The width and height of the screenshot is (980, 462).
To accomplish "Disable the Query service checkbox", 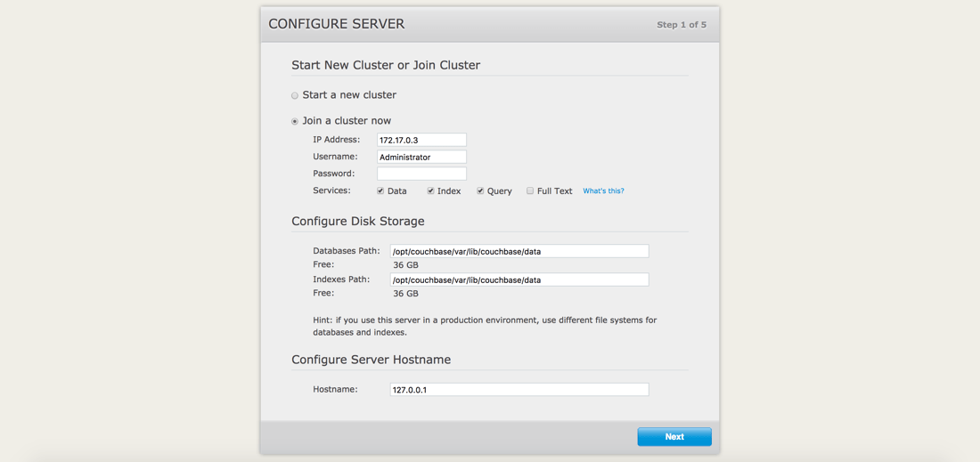I will coord(480,190).
